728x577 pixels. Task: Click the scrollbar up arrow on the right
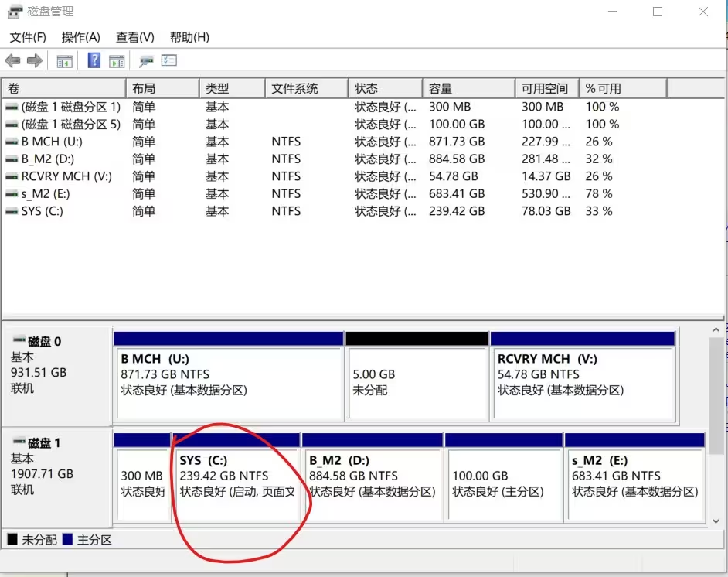pyautogui.click(x=716, y=328)
